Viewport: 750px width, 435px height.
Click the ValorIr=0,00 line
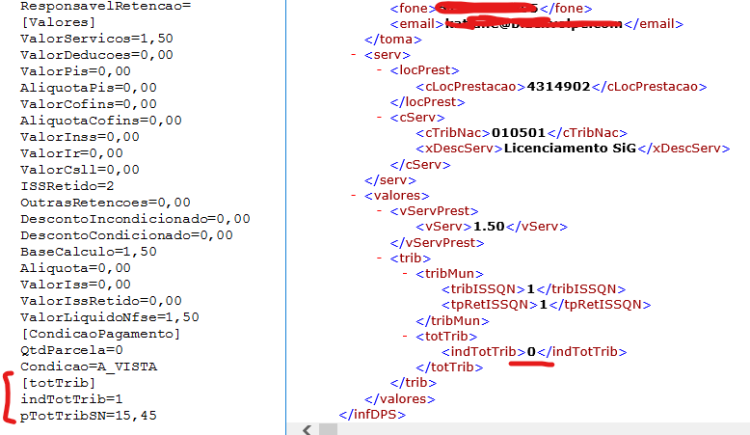(71, 153)
